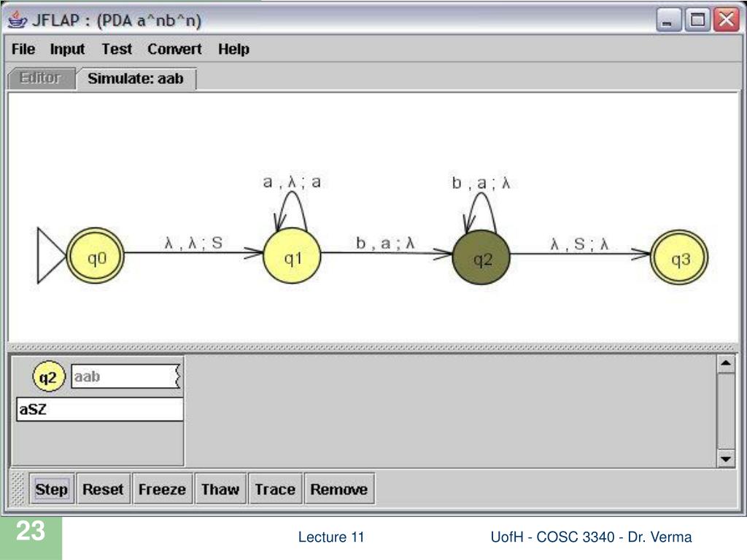
Task: Open the Input menu
Action: click(x=67, y=49)
